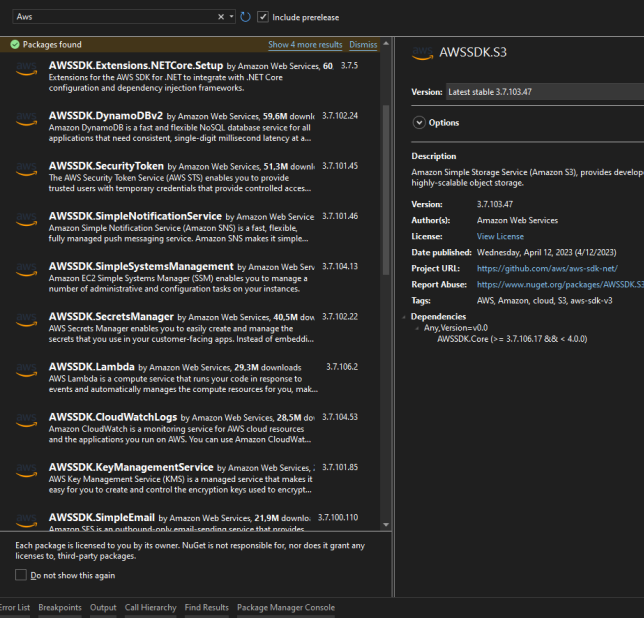
Task: Switch to the Error List tab
Action: point(15,607)
